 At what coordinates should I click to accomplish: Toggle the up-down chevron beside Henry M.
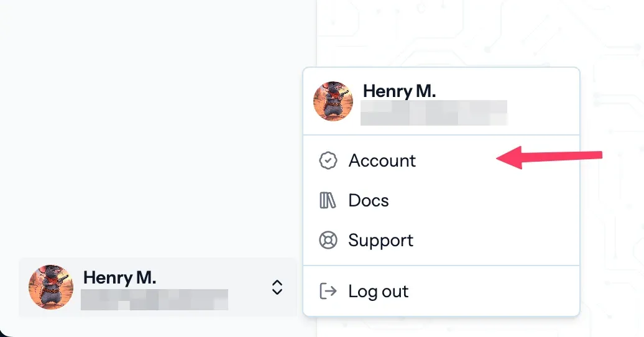pos(277,287)
